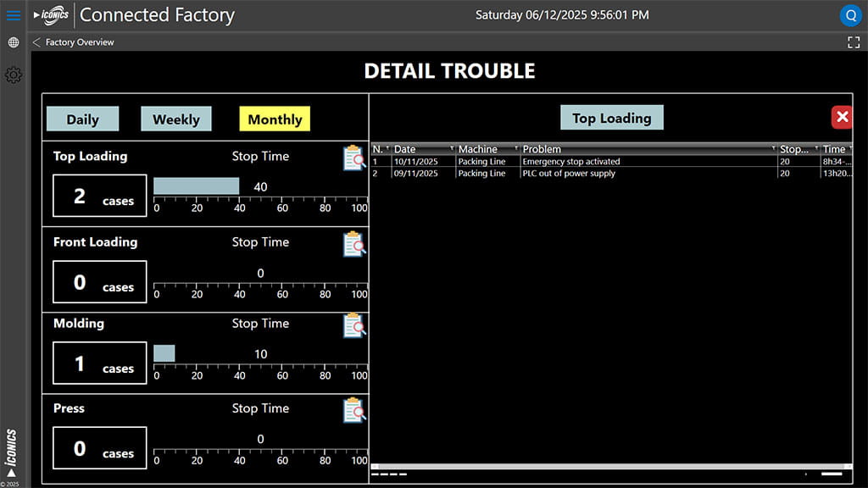Open the Machine column filter dropdown

tap(516, 149)
